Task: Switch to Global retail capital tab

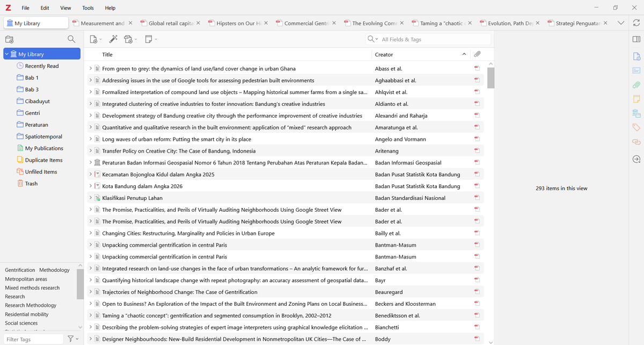Action: [x=170, y=23]
